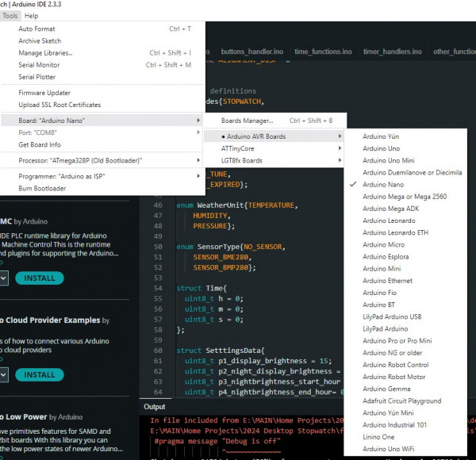The height and width of the screenshot is (460, 476).
Task: Expand Board: "Arduino Nano" submenu
Action: click(102, 121)
